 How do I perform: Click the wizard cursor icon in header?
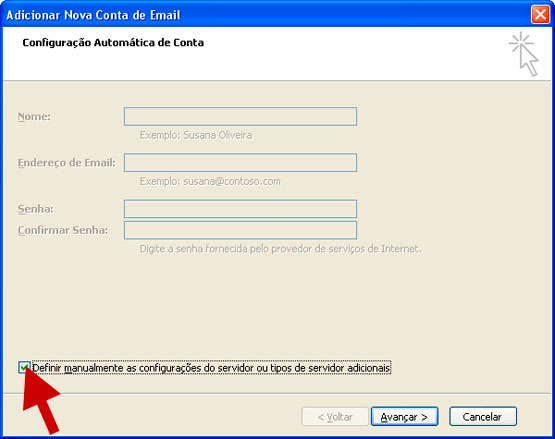click(x=525, y=54)
